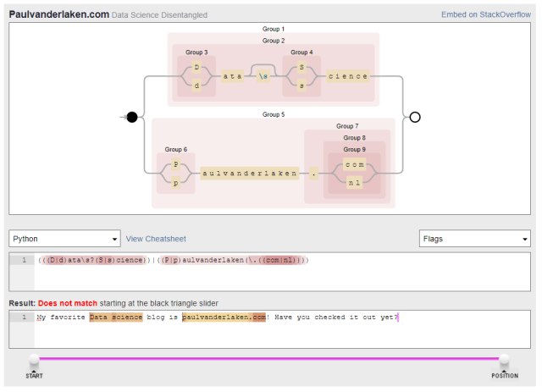Click the uppercase 'D' node in Group 3
Viewport: 542px width, 392px height.
pyautogui.click(x=196, y=67)
